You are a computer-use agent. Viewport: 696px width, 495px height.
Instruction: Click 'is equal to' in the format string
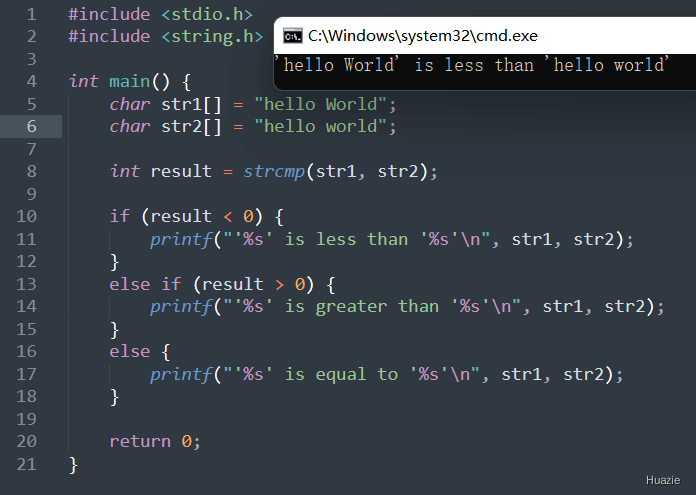click(341, 375)
